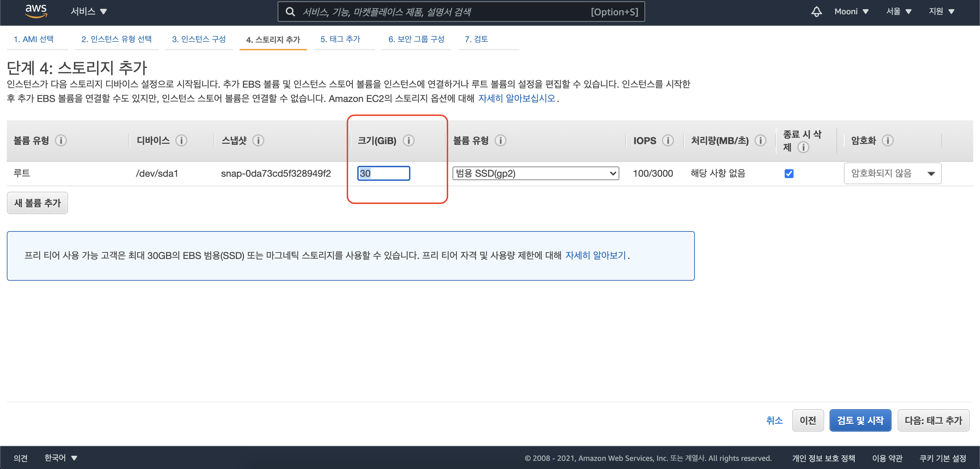
Task: Go to 5. 태그 추가 tab
Action: [x=340, y=39]
